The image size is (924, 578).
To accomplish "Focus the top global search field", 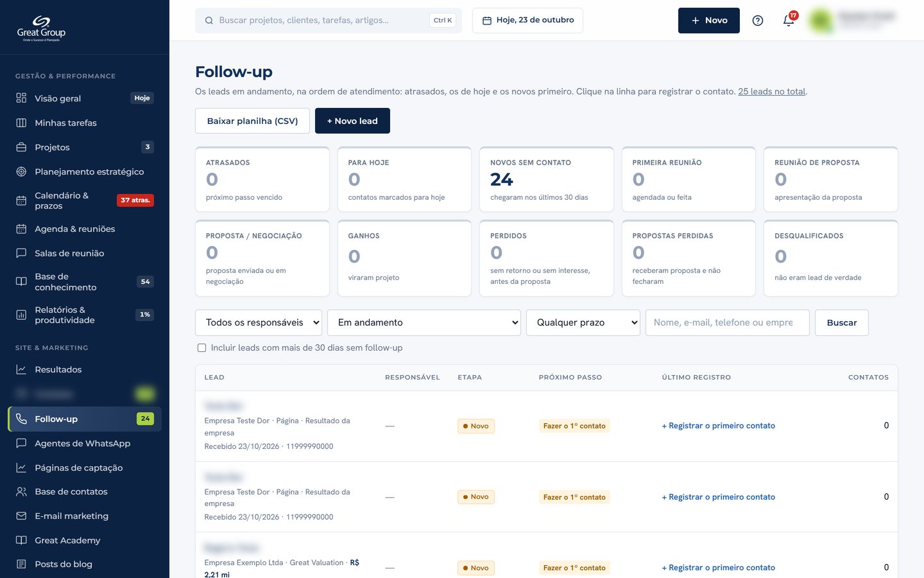I will [329, 21].
